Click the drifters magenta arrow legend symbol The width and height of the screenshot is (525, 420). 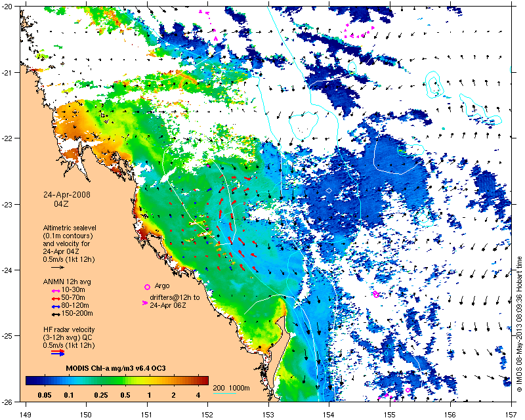tap(145, 303)
